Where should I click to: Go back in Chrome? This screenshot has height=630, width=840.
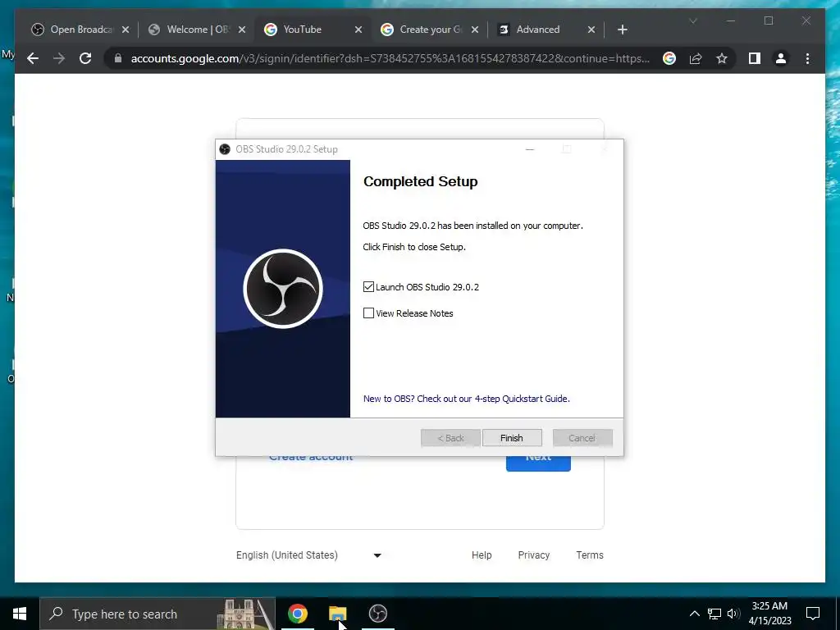[x=33, y=58]
